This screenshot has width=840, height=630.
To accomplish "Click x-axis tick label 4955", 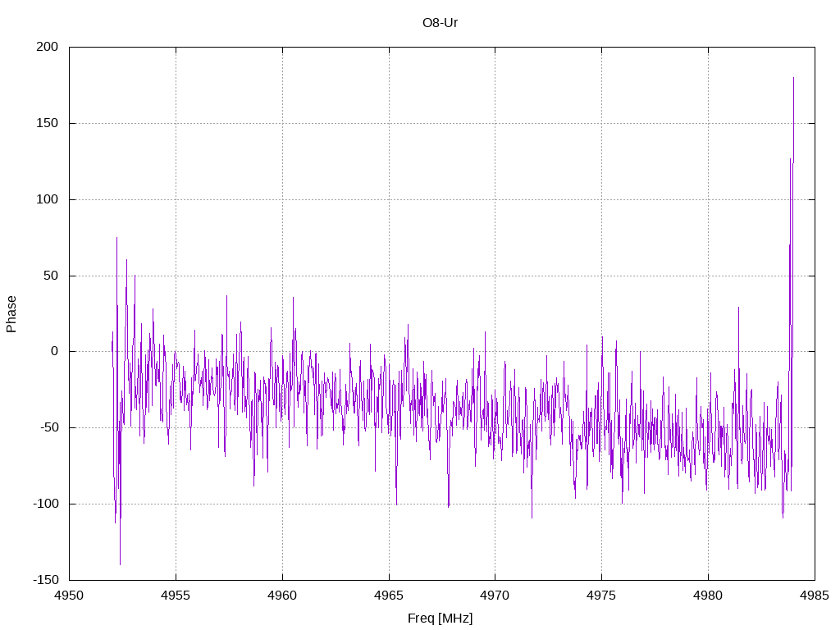I will (x=176, y=596).
